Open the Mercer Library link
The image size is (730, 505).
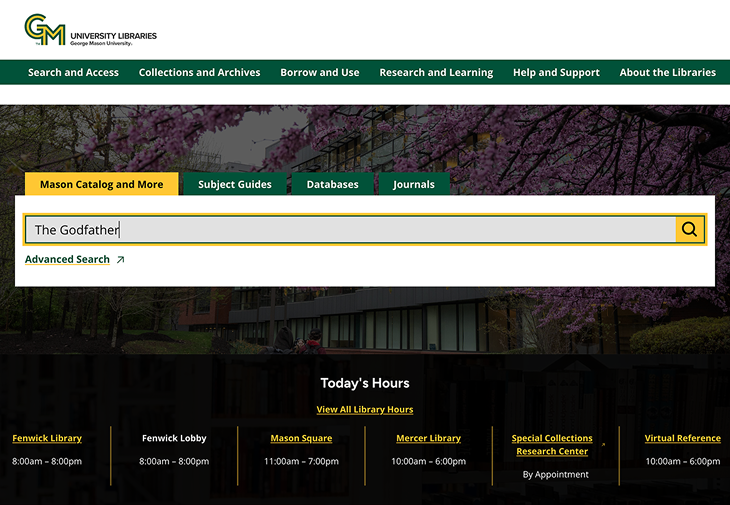coord(428,438)
